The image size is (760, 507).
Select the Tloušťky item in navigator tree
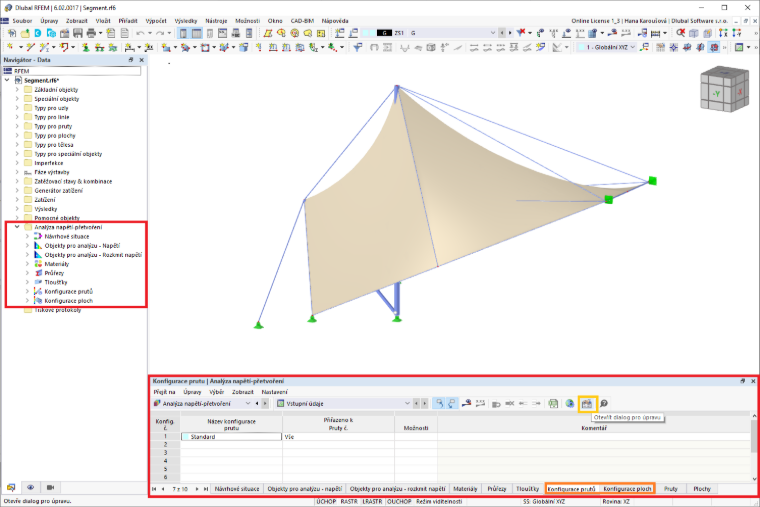(x=56, y=282)
